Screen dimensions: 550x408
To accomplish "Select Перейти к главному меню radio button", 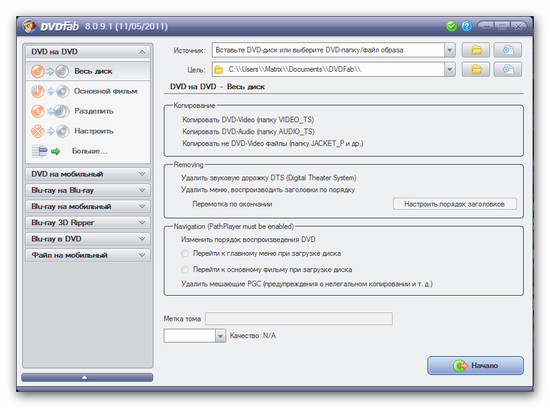I will [185, 253].
